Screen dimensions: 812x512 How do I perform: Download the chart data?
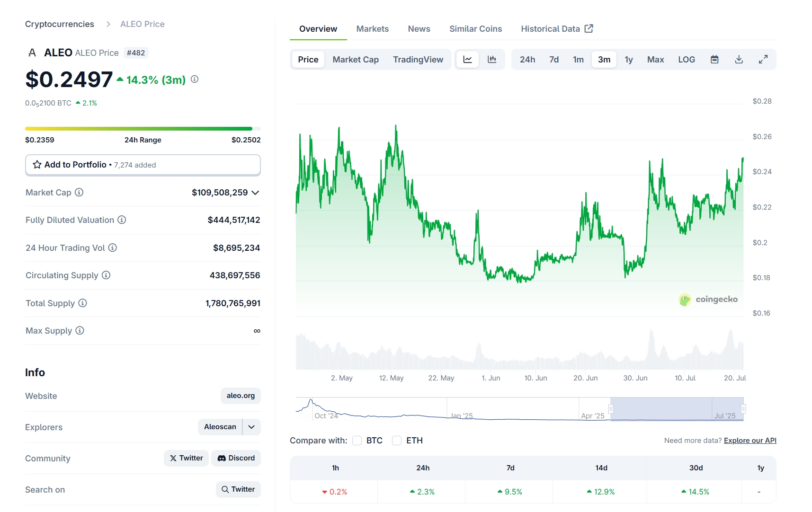739,60
